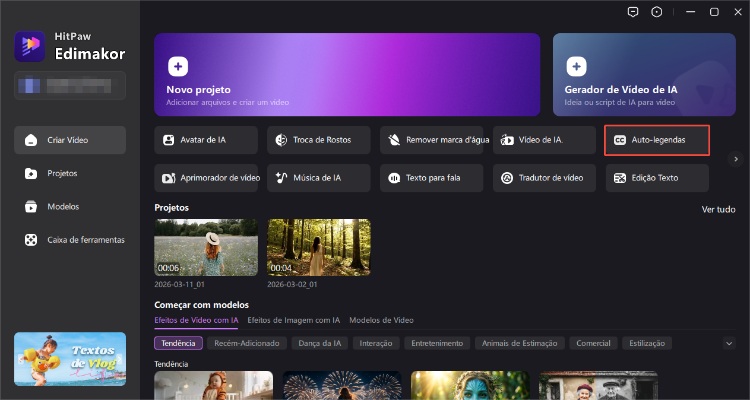The image size is (750, 400).
Task: Click the feedback message icon in title bar
Action: (632, 12)
